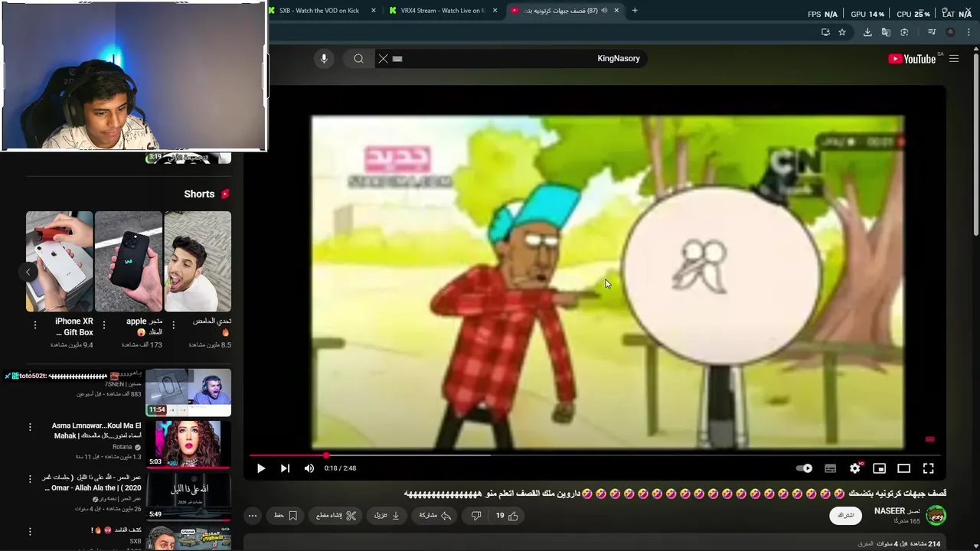The height and width of the screenshot is (551, 980).
Task: Close the SXB Kick tab
Action: [374, 11]
